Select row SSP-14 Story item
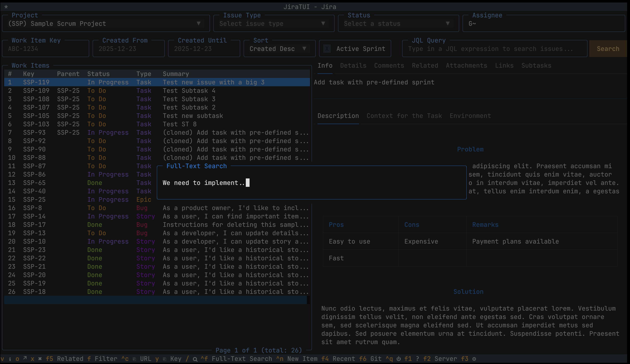 point(157,216)
